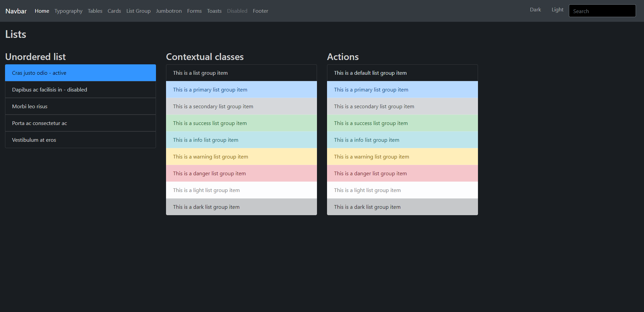The height and width of the screenshot is (312, 644).
Task: Switch to the Dark theme
Action: click(535, 10)
